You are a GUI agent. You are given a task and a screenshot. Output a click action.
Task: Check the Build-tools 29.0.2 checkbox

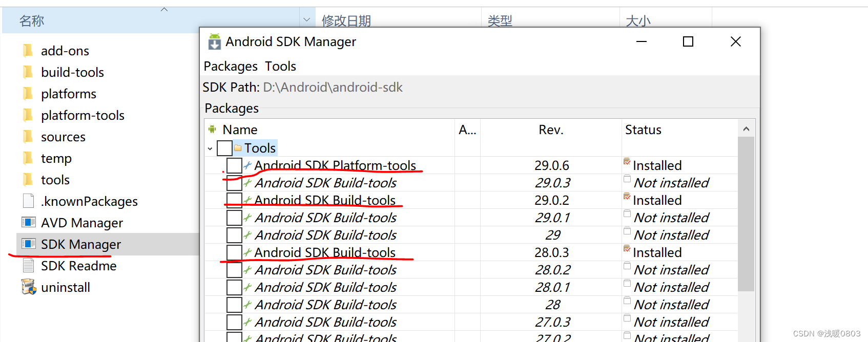[234, 200]
